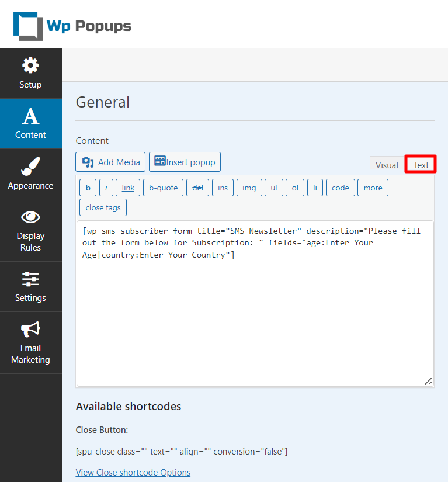The height and width of the screenshot is (482, 448).
Task: Click the spu-close shortcode text
Action: tap(182, 452)
